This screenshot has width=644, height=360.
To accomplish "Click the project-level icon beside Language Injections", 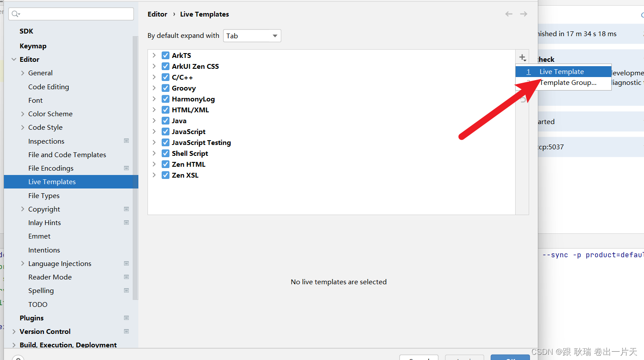I will [126, 263].
